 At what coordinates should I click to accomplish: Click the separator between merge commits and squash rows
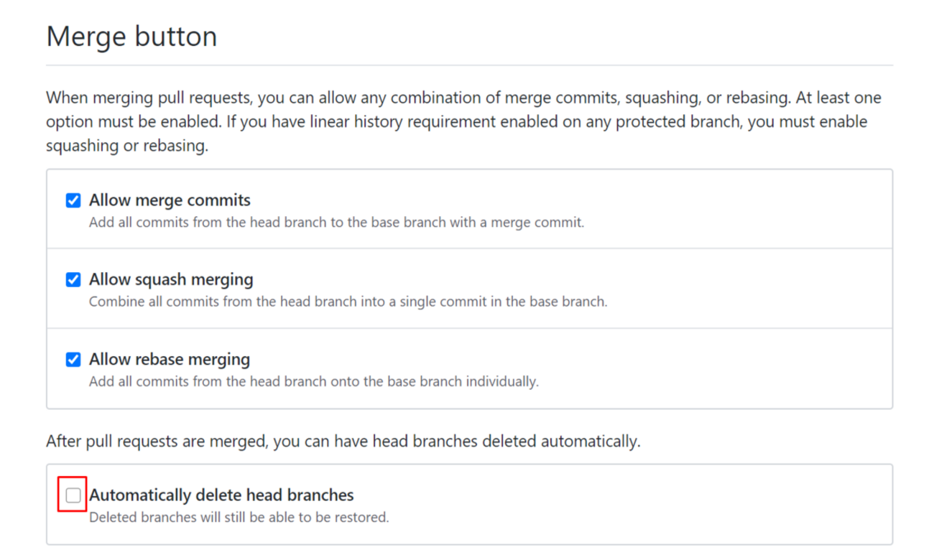coord(469,248)
